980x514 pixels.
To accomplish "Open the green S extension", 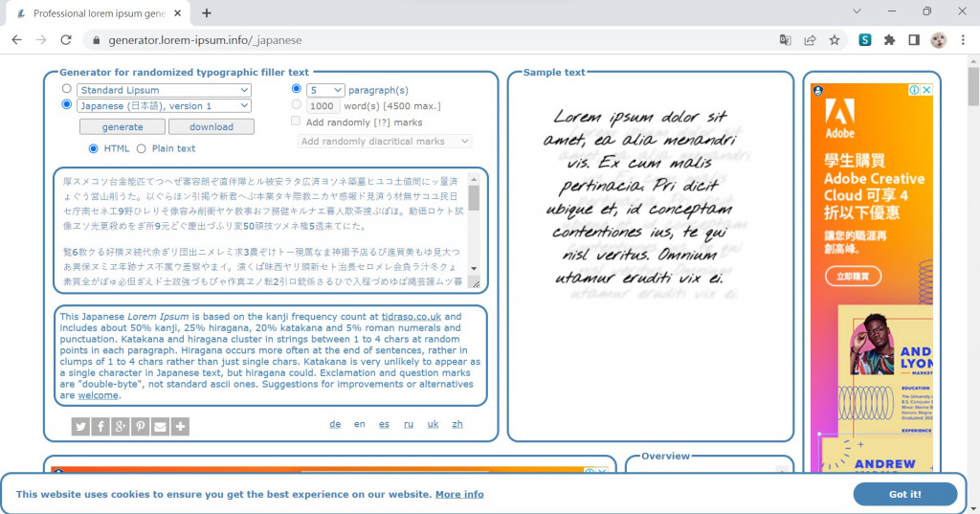I will [x=865, y=40].
